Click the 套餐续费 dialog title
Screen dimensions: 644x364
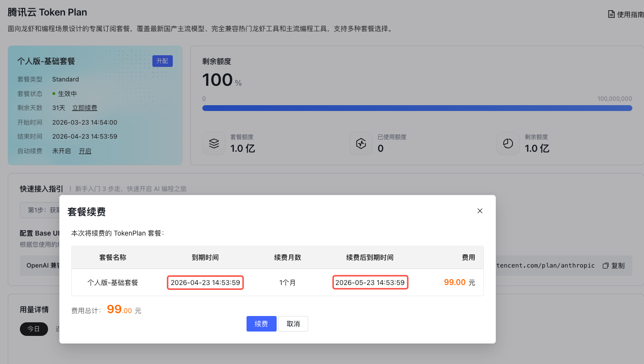click(x=86, y=211)
